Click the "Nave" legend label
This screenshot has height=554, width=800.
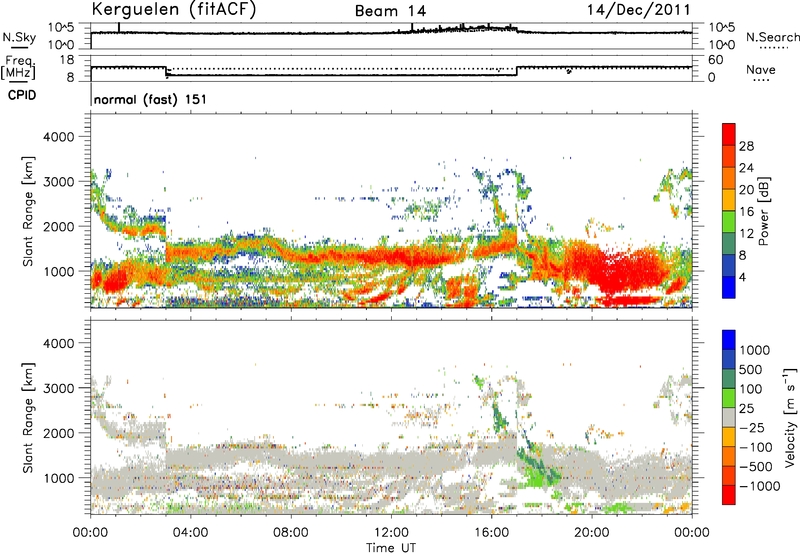(x=761, y=70)
